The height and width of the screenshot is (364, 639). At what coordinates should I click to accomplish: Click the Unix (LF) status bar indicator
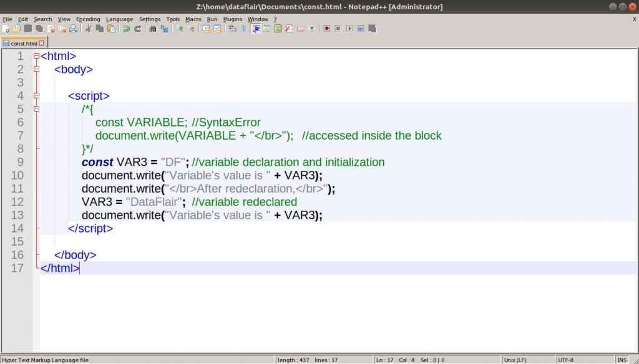click(515, 360)
